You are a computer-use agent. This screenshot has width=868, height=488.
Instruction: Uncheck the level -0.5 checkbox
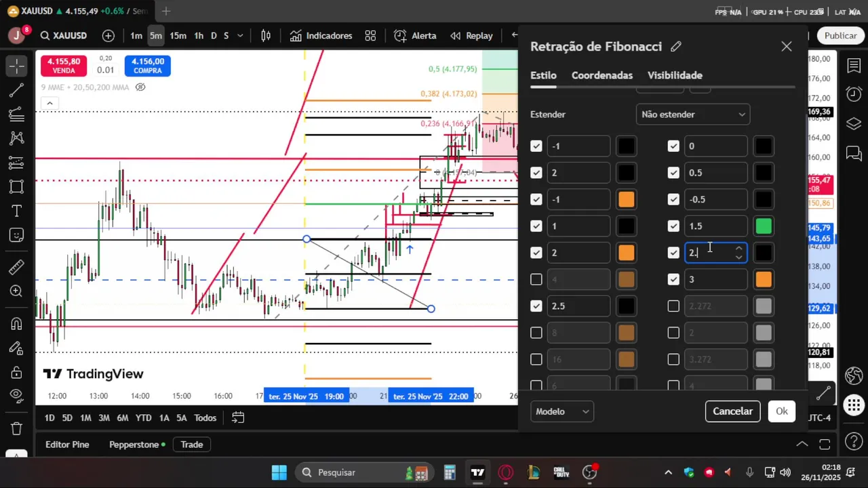pyautogui.click(x=673, y=199)
